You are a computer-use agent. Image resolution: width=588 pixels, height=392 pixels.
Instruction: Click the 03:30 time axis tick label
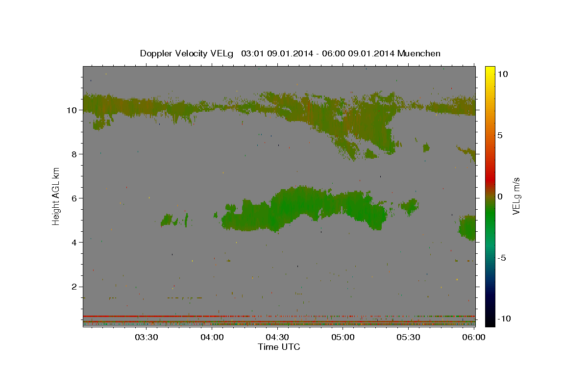coord(147,337)
